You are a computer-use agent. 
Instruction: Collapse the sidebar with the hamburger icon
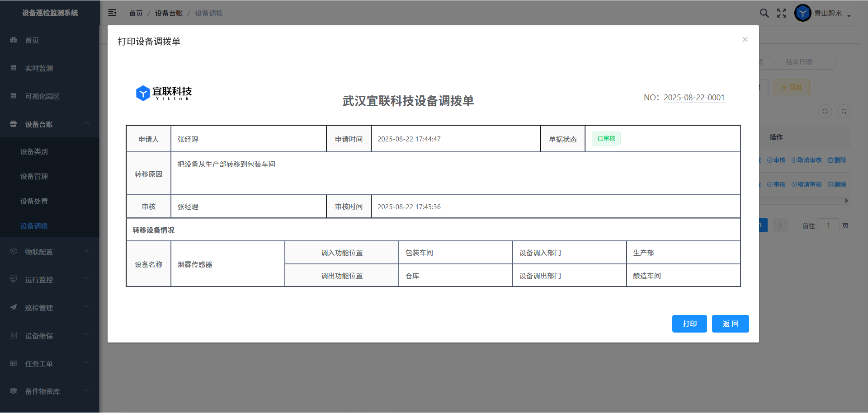coord(112,13)
